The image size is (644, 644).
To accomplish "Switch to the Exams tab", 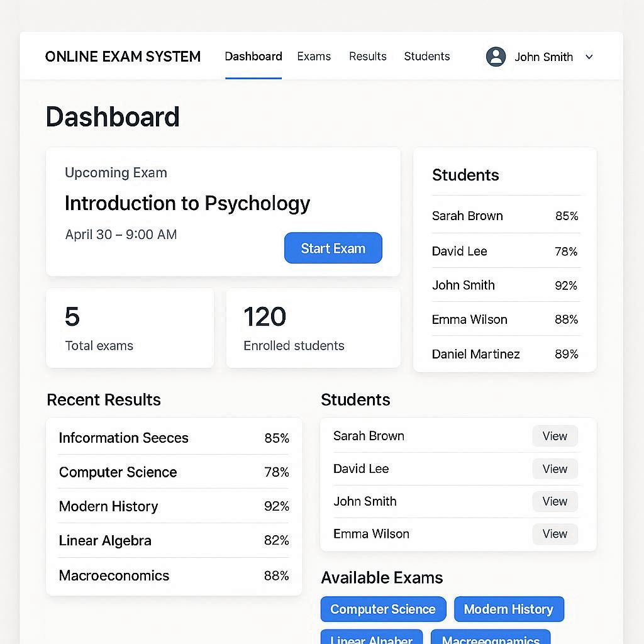I will click(314, 57).
